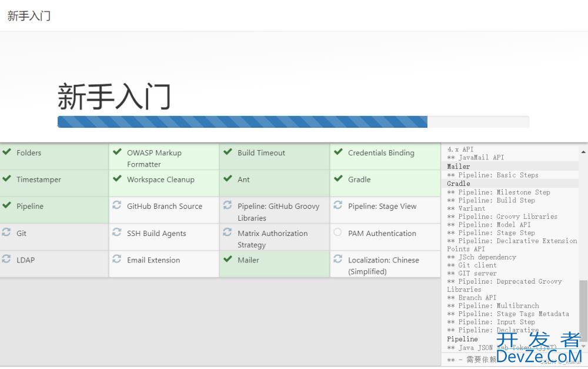Image resolution: width=588 pixels, height=369 pixels.
Task: Click the checkmark next to Workspace Cleanup
Action: pyautogui.click(x=117, y=178)
